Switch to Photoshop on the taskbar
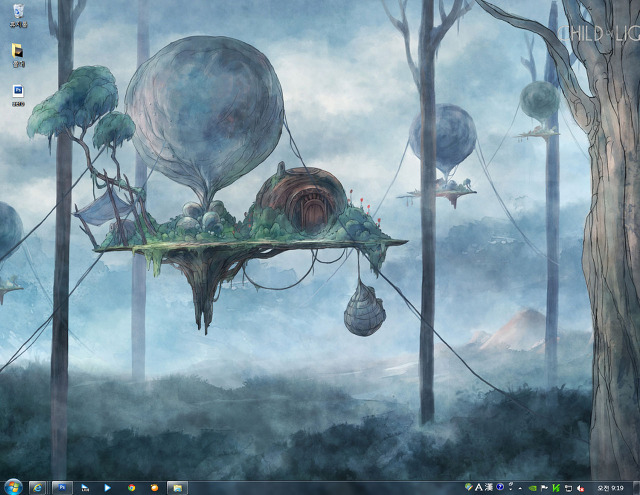This screenshot has height=495, width=640. click(x=62, y=488)
